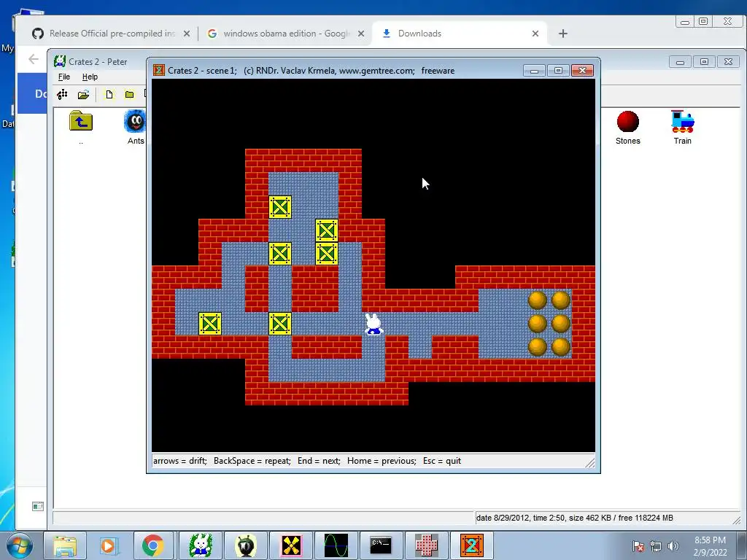Minimize the Crates 2 scene window
The width and height of the screenshot is (747, 560).
pos(534,71)
